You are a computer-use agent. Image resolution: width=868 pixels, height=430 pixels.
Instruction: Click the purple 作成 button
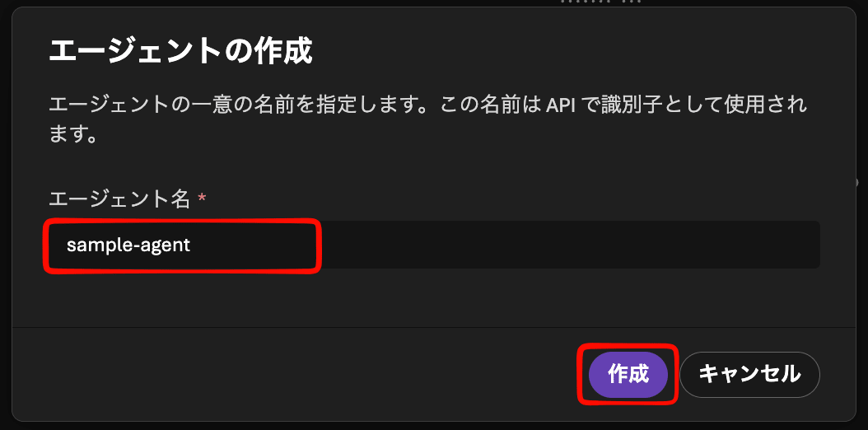[628, 375]
